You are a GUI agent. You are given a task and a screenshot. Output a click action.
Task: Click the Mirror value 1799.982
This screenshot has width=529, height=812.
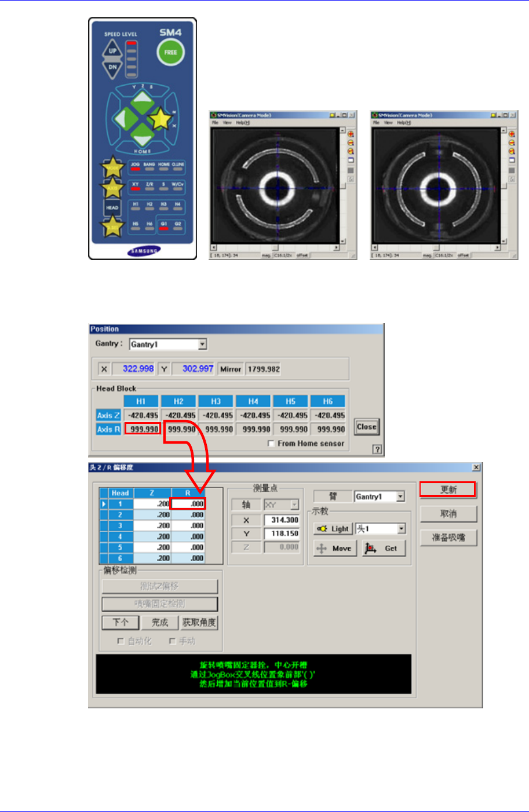click(x=264, y=369)
